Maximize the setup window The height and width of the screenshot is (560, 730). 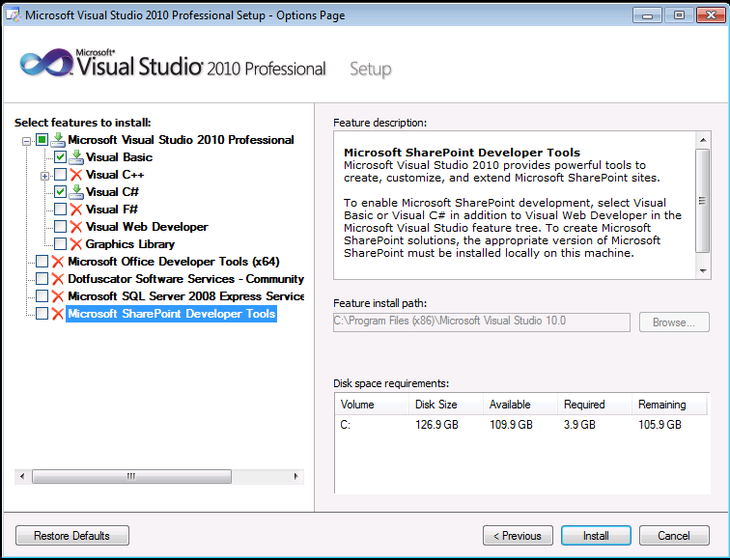tap(679, 15)
